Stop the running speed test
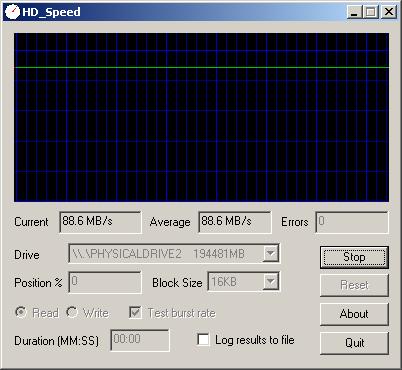This screenshot has height=370, width=402. pyautogui.click(x=354, y=257)
